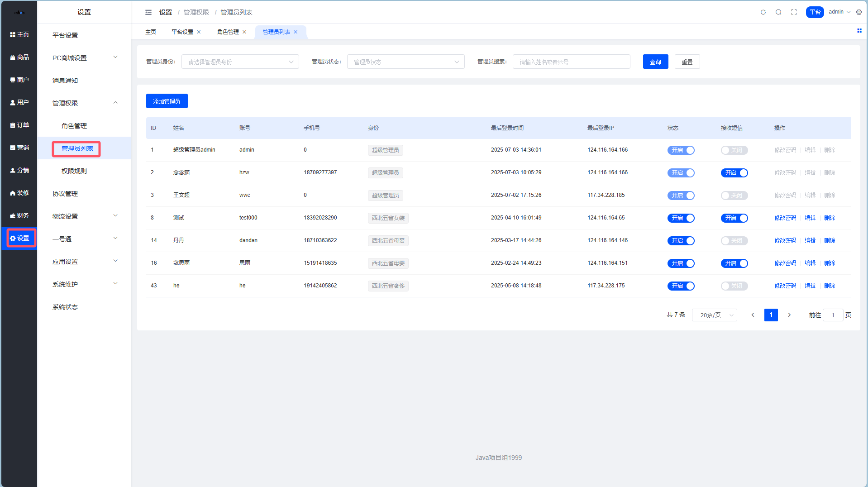Collapse sidebar with hamburger menu icon
The width and height of the screenshot is (868, 487).
148,12
